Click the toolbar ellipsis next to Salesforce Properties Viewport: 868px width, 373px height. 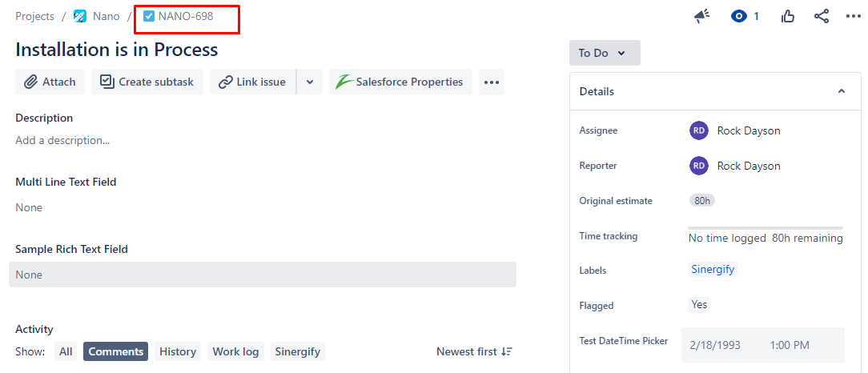(492, 82)
